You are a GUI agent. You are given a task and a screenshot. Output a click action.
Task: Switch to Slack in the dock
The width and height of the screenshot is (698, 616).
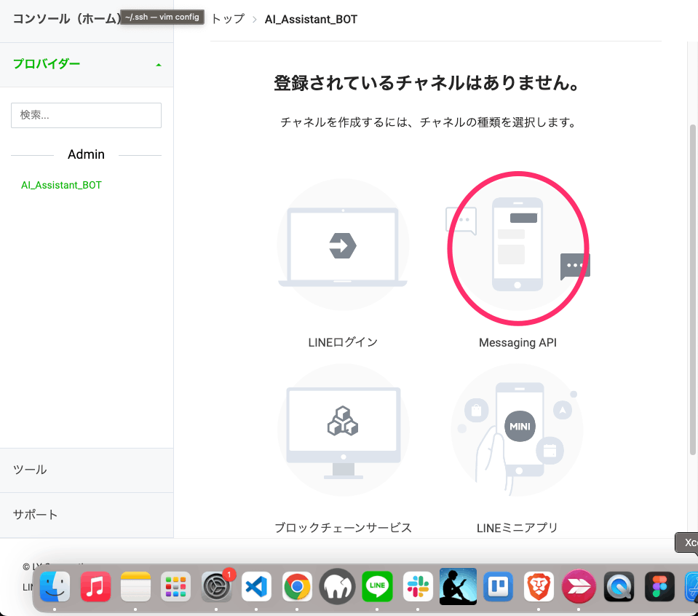[418, 587]
